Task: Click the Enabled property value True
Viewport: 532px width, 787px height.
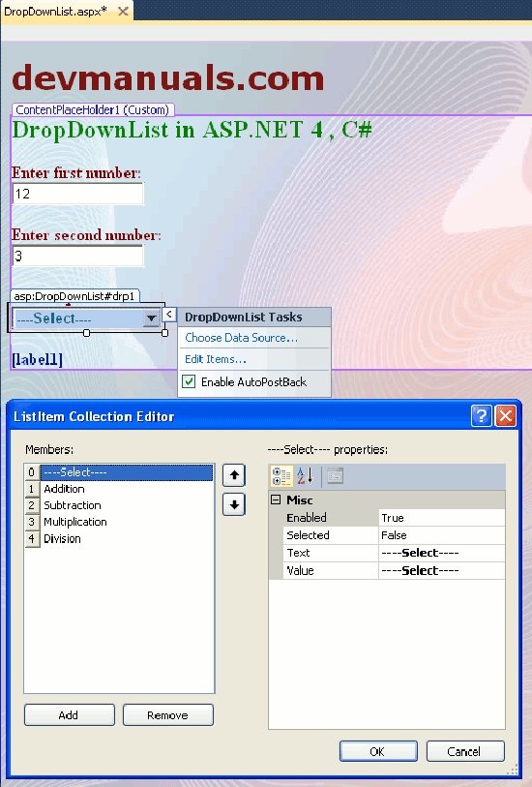Action: pos(441,518)
